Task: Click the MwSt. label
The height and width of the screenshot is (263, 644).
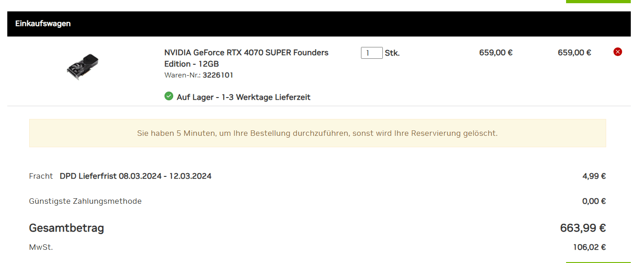Action: click(41, 248)
